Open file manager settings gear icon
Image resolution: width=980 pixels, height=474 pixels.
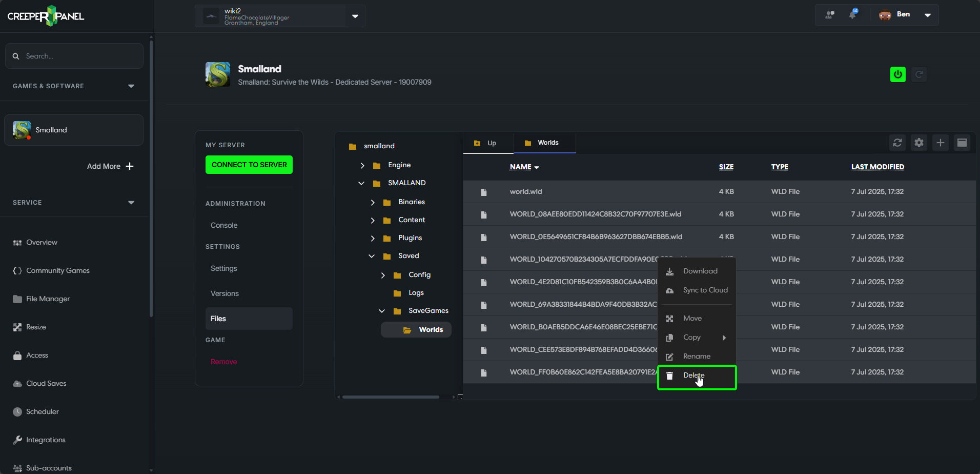click(x=919, y=143)
